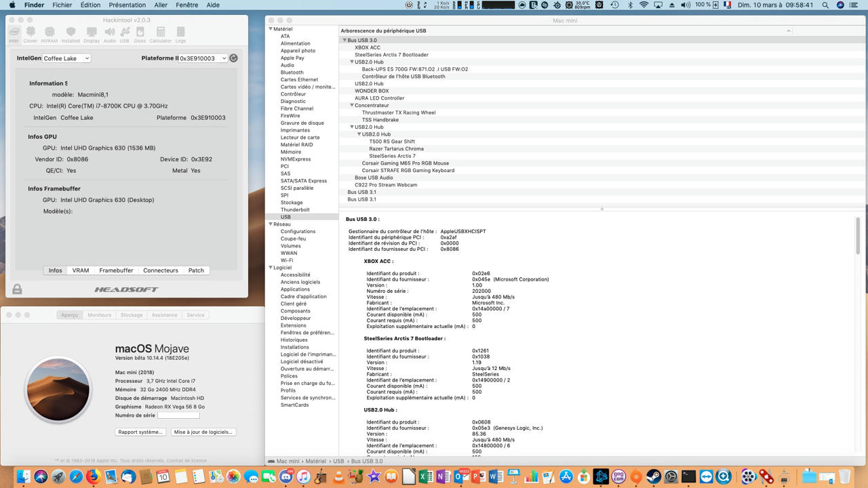Open the NVRAM section in Hackintool toolbar
The width and height of the screenshot is (868, 488).
(50, 35)
